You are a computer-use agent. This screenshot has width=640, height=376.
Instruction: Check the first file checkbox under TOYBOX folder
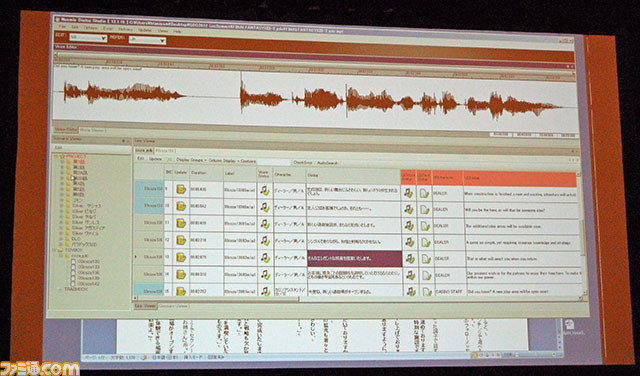click(x=73, y=261)
